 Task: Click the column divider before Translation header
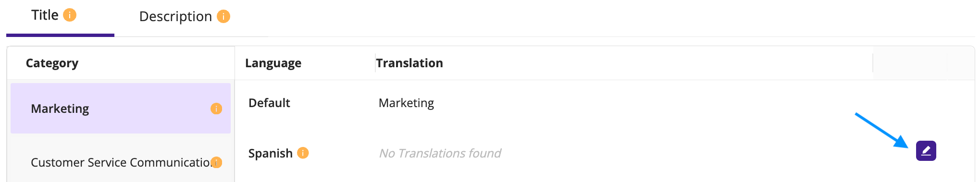click(x=375, y=63)
